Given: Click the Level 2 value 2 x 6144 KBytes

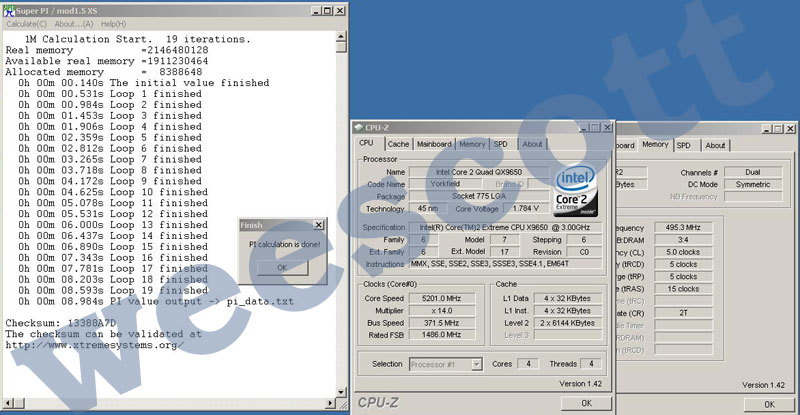Looking at the screenshot, I should 567,323.
